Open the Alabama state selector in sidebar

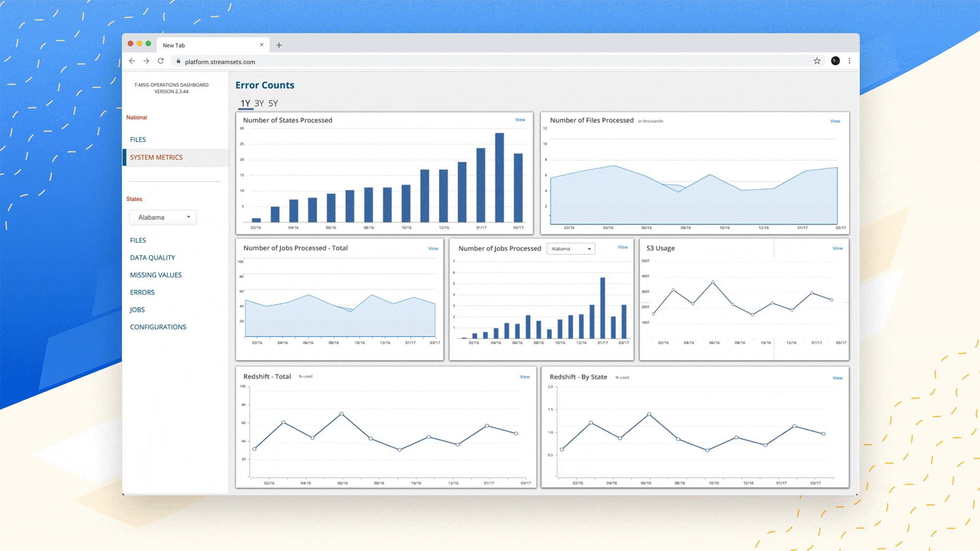point(163,217)
